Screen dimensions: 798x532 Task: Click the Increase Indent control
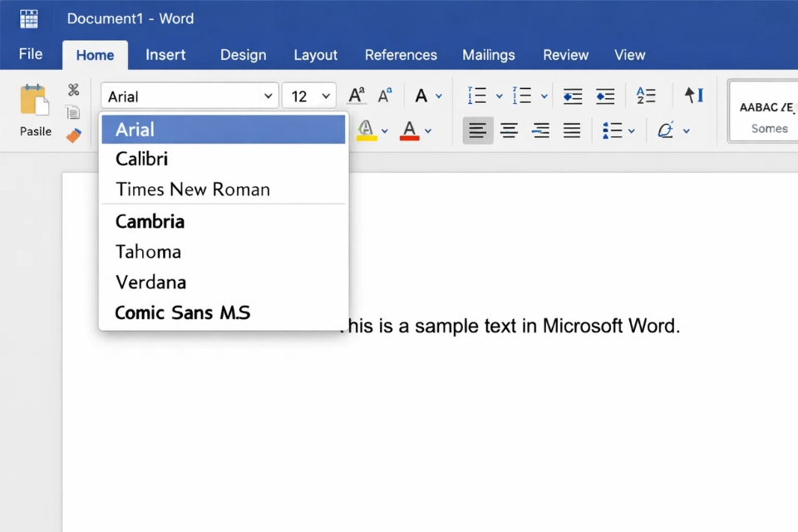(605, 95)
